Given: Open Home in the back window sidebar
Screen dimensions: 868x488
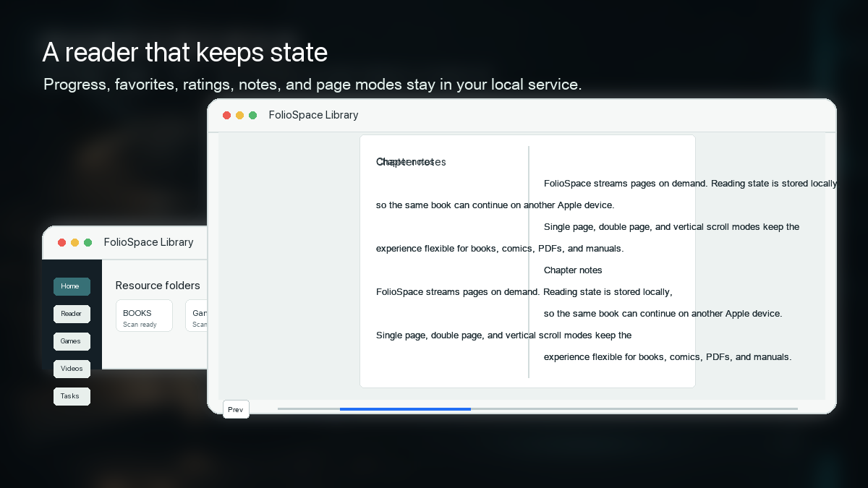Looking at the screenshot, I should tap(72, 286).
